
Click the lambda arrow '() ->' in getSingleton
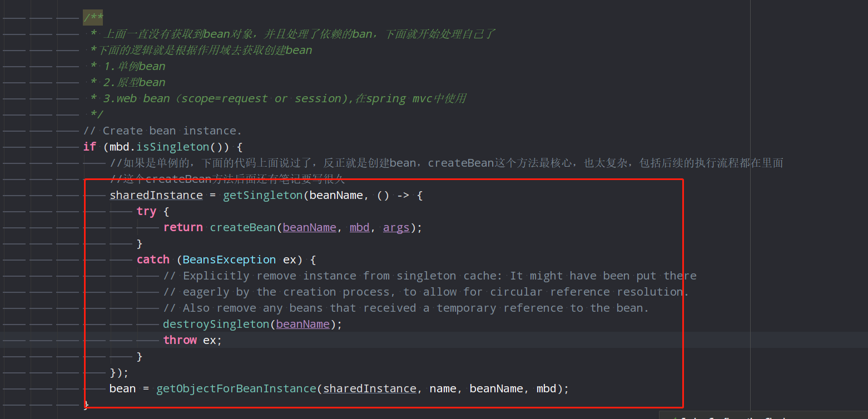393,196
